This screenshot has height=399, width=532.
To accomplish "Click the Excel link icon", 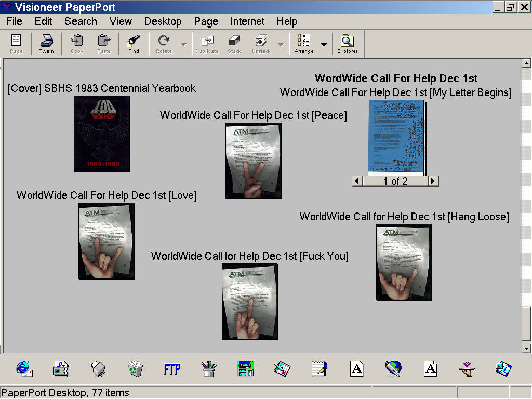I will click(282, 369).
